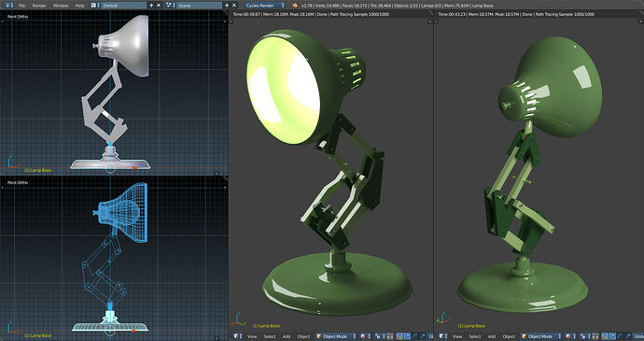Open the Object menu in the center viewport
The height and width of the screenshot is (341, 644).
[x=303, y=336]
